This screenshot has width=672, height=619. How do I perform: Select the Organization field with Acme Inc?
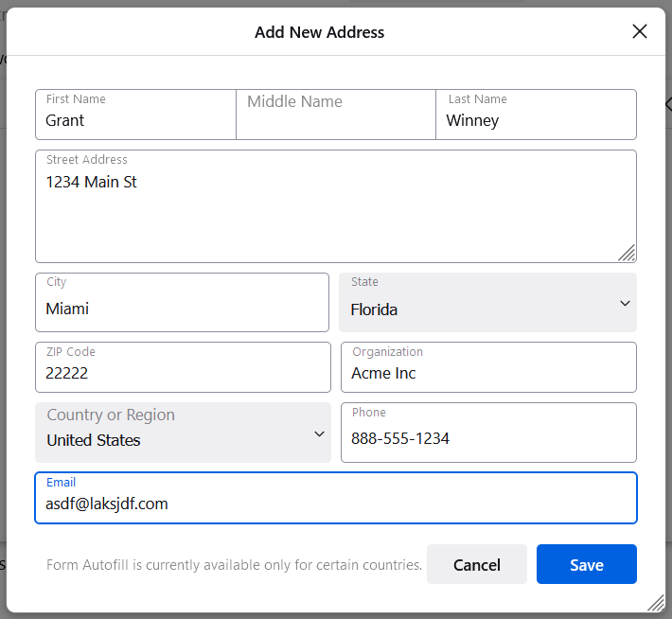488,367
